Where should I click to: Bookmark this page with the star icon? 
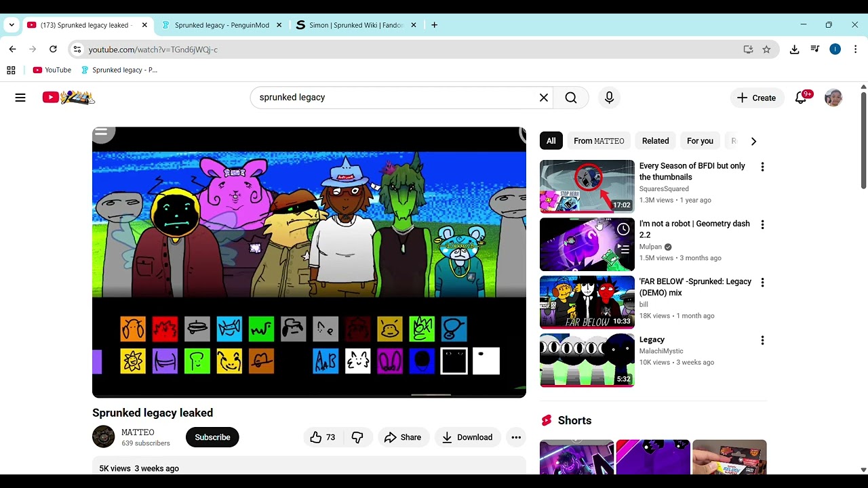[766, 49]
